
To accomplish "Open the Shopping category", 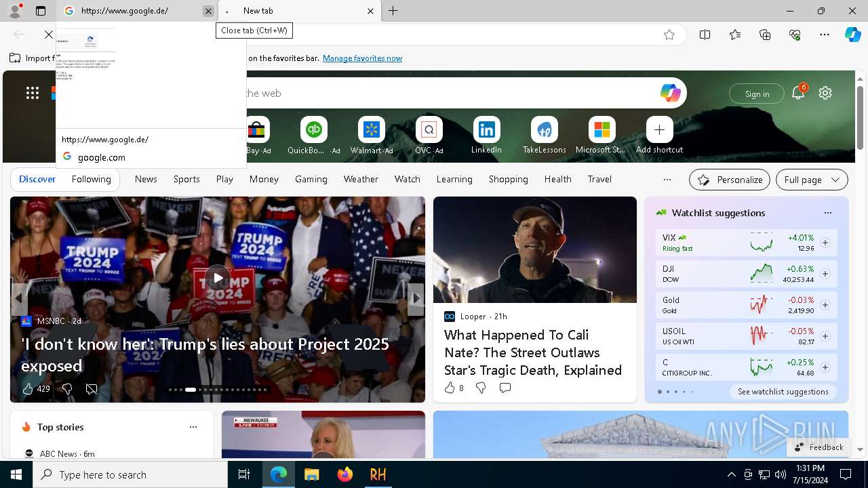I will coord(508,179).
